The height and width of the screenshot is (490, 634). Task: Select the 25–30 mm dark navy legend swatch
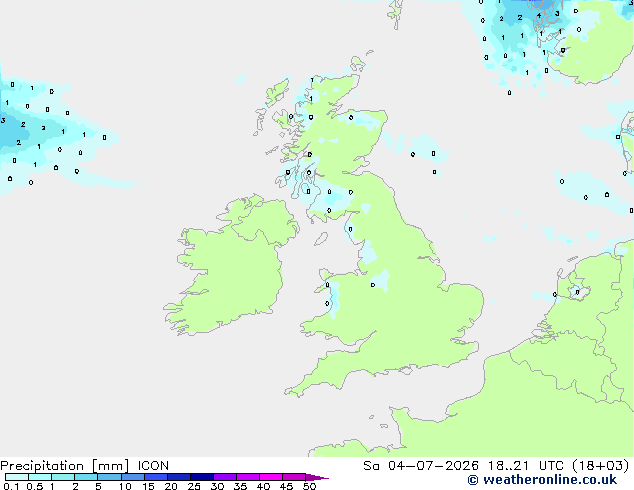202,477
